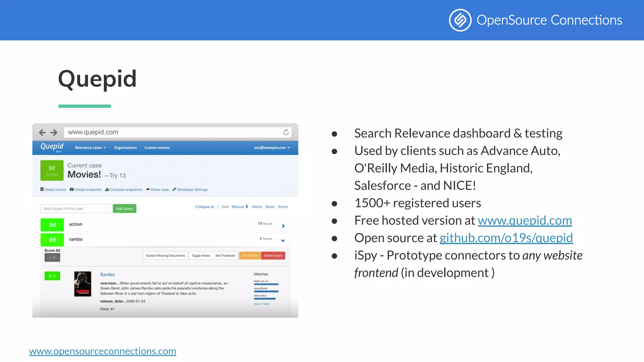Click the Quepid logo in the navbar
644x362 pixels.
point(52,147)
